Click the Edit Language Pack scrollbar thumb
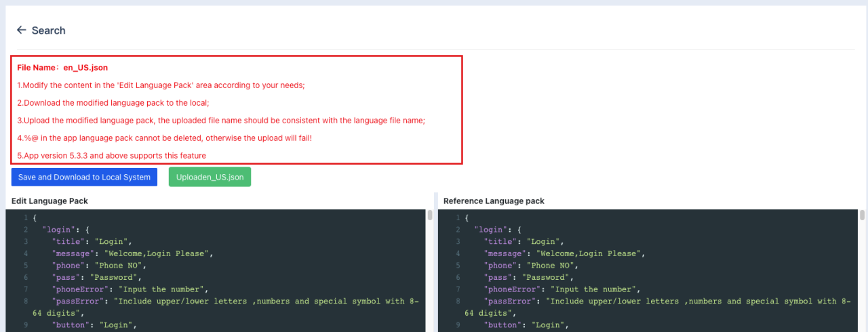The width and height of the screenshot is (868, 332). tap(430, 215)
